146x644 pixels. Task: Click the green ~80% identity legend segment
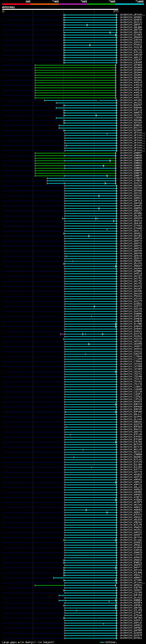point(101,4)
